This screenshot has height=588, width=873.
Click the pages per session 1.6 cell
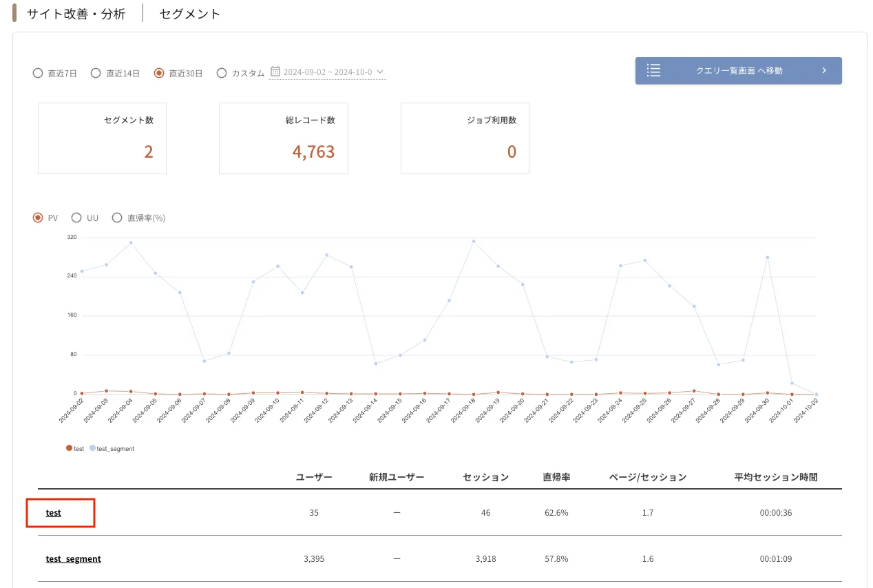pos(647,559)
